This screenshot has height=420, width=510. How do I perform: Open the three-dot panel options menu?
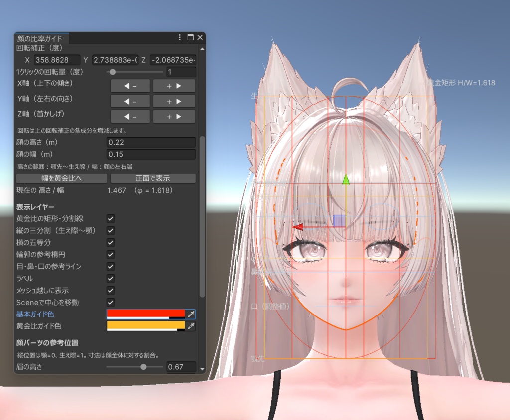tap(180, 37)
